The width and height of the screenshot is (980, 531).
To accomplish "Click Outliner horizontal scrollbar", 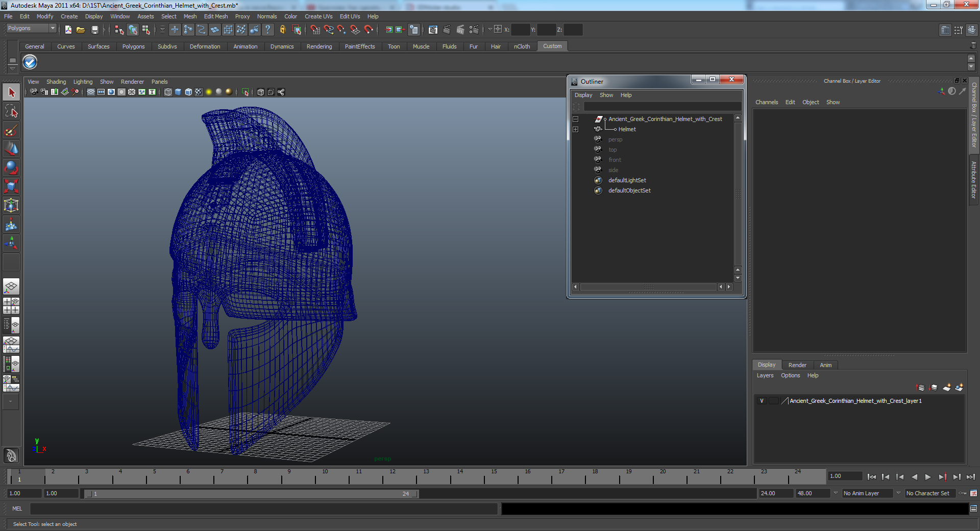I will coord(648,287).
